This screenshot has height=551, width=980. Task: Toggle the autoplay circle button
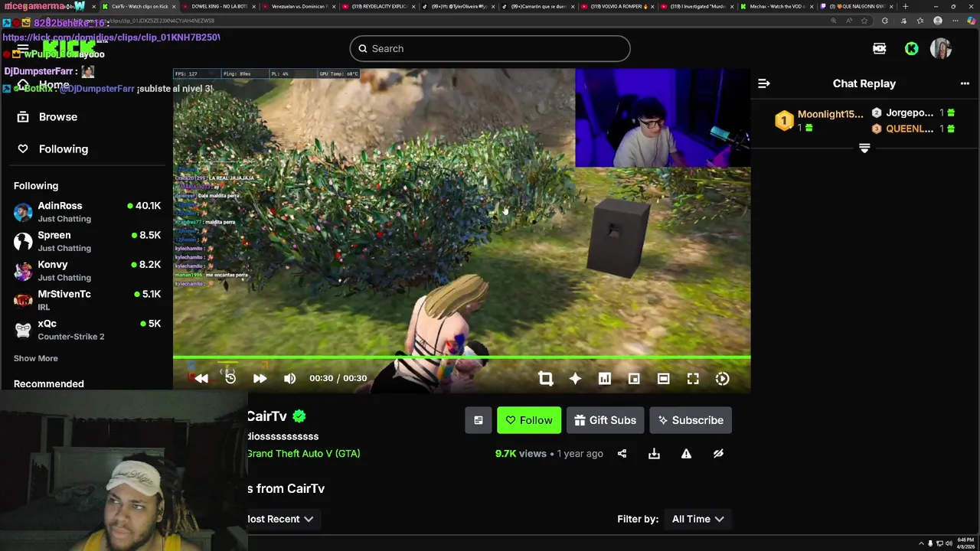(x=722, y=378)
